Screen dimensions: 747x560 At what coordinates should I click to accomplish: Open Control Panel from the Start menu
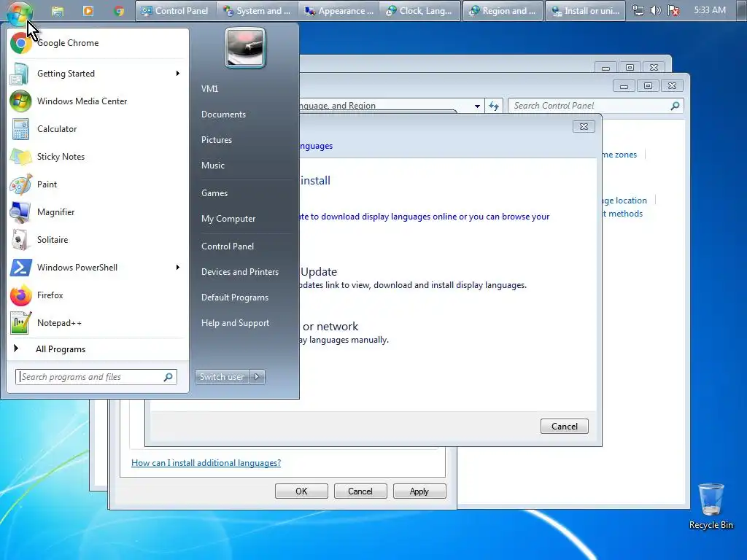(x=228, y=246)
